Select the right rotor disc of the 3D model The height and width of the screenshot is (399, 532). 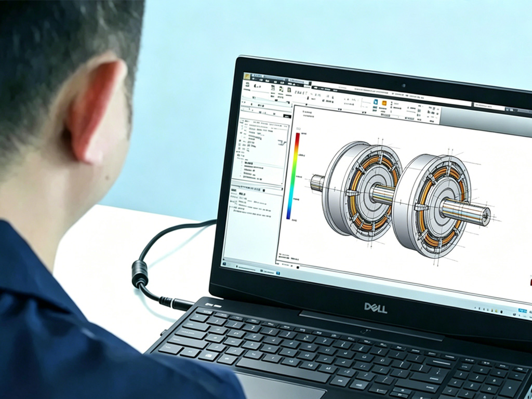point(431,206)
